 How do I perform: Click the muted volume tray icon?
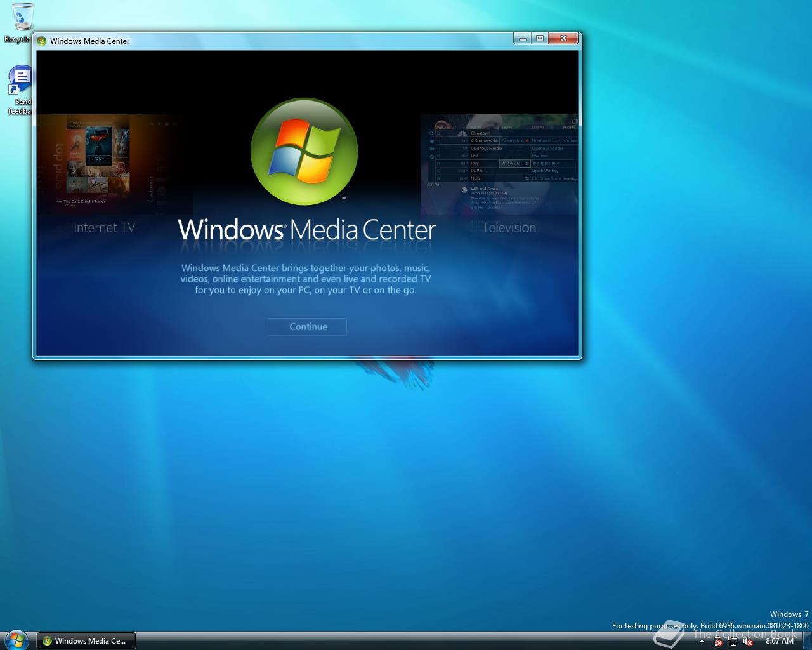pyautogui.click(x=747, y=641)
